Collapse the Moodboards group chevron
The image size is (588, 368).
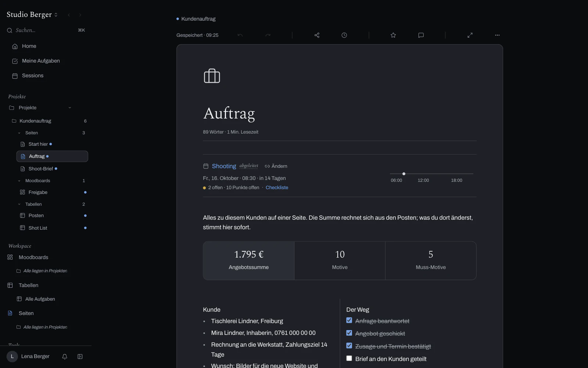click(19, 181)
